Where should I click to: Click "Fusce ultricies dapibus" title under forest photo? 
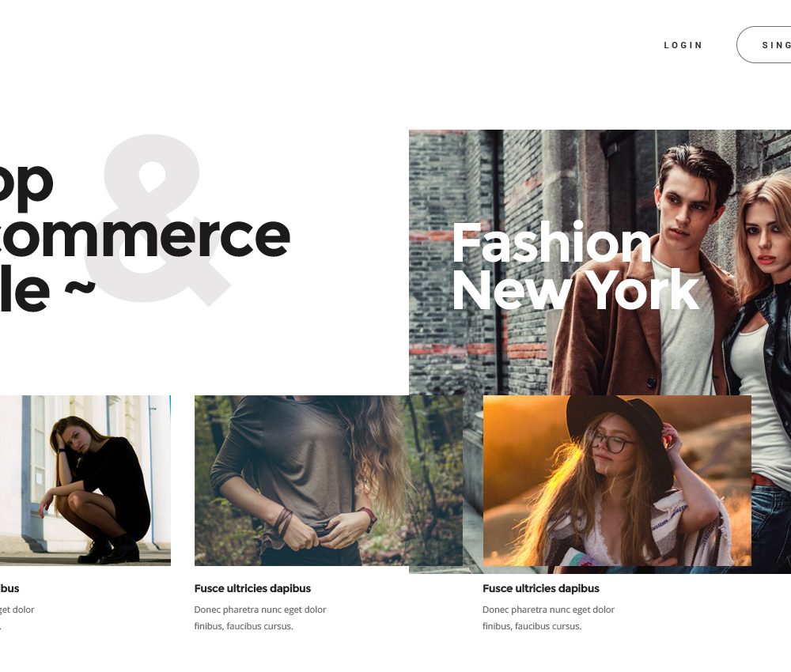[252, 588]
